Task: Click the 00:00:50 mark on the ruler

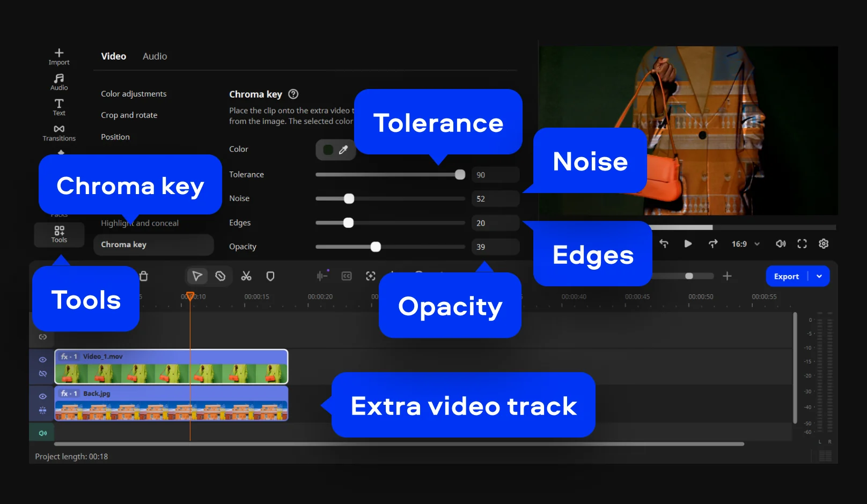Action: (701, 297)
